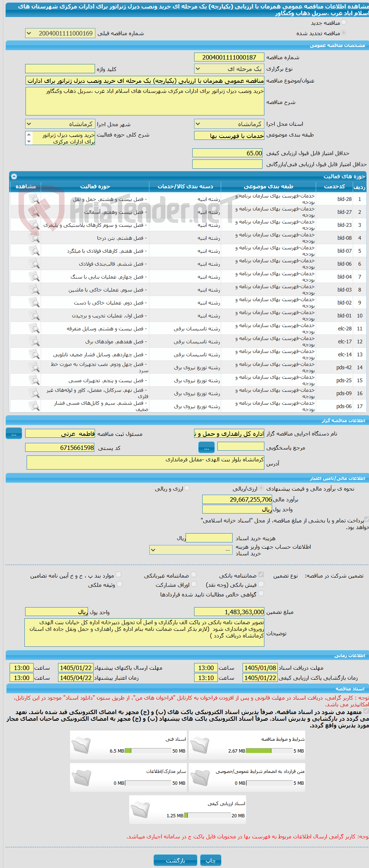Image resolution: width=369 pixels, height=868 pixels.
Task: Click the کد پستی field
Action: click(x=60, y=448)
